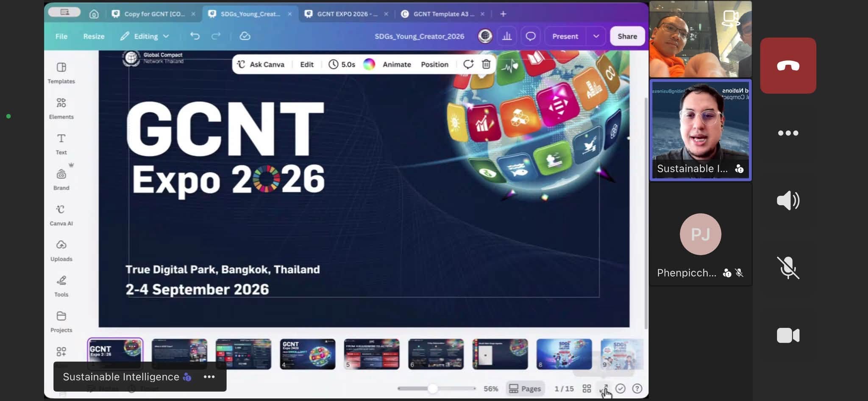Add a comment from floating toolbar

pyautogui.click(x=468, y=64)
